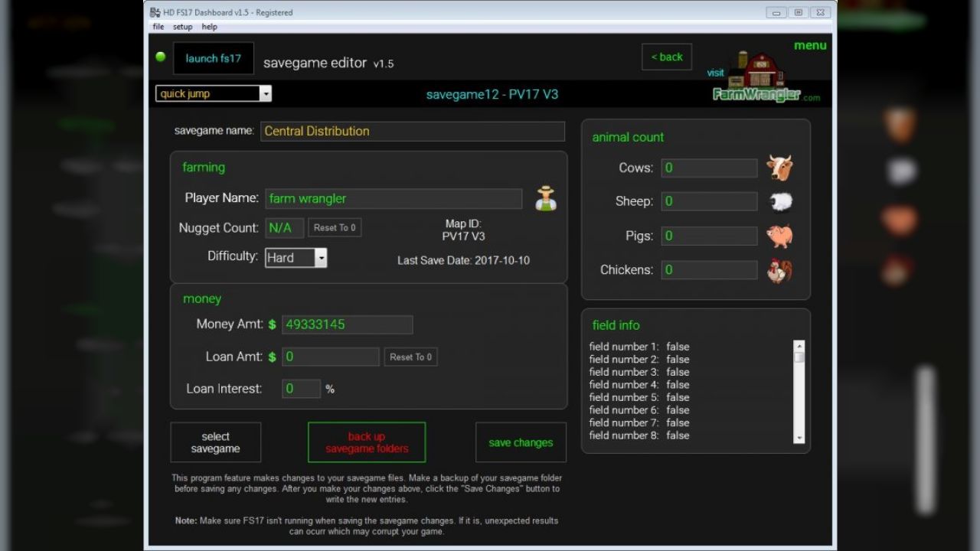Click the back up savegame folders button
The width and height of the screenshot is (980, 551).
coord(367,442)
